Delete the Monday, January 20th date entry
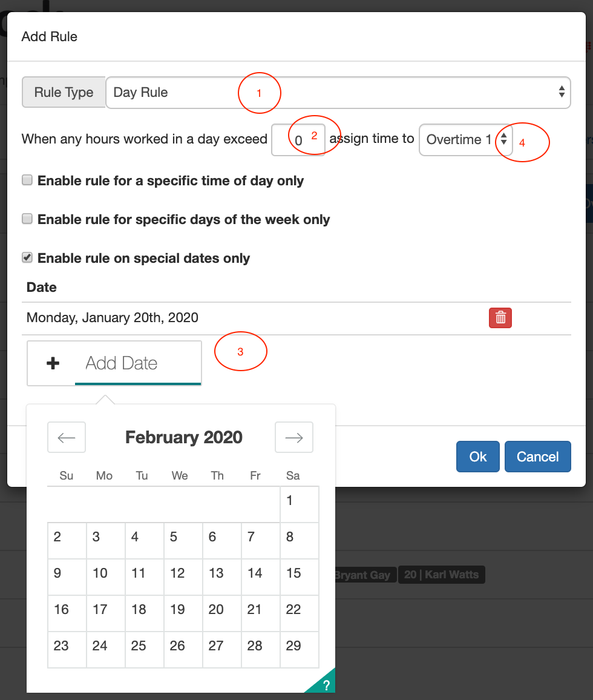This screenshot has height=700, width=593. 500,318
